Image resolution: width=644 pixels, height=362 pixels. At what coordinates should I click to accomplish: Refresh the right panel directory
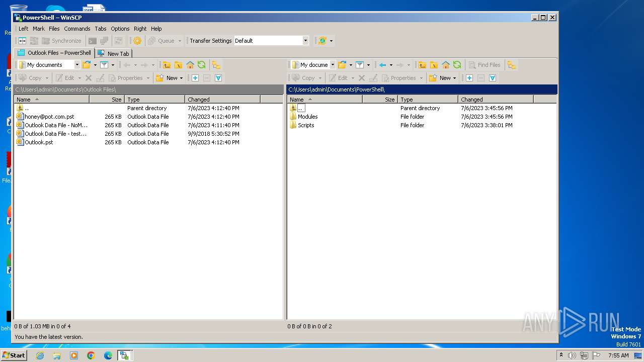(x=457, y=65)
